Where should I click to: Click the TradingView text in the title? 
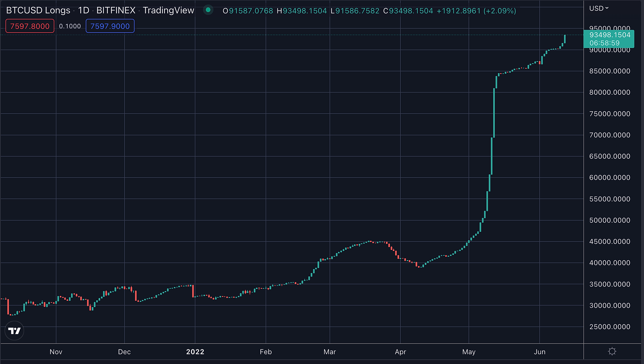168,10
